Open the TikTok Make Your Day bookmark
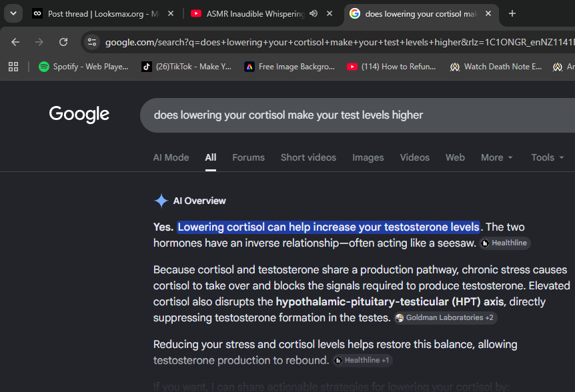575x392 pixels. point(187,67)
